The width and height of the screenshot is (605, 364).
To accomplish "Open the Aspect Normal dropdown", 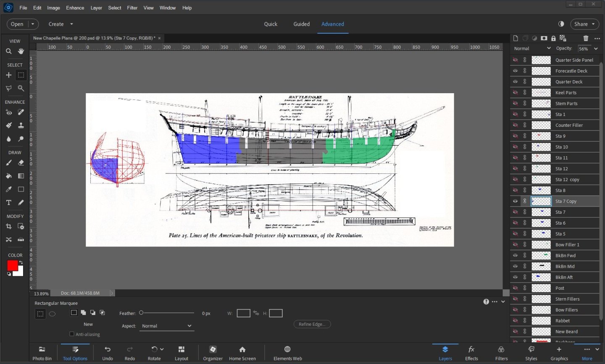I will click(x=167, y=326).
